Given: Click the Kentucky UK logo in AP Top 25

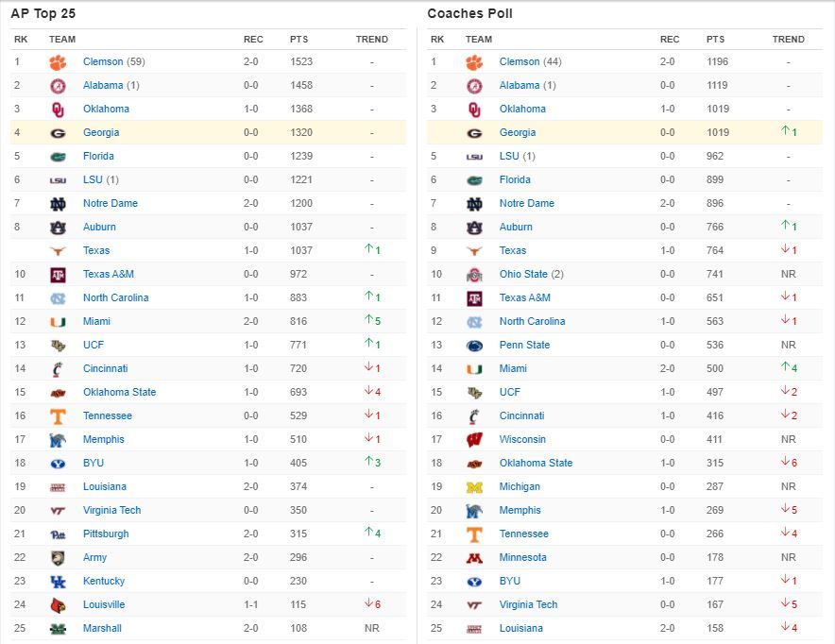Looking at the screenshot, I should [x=59, y=582].
